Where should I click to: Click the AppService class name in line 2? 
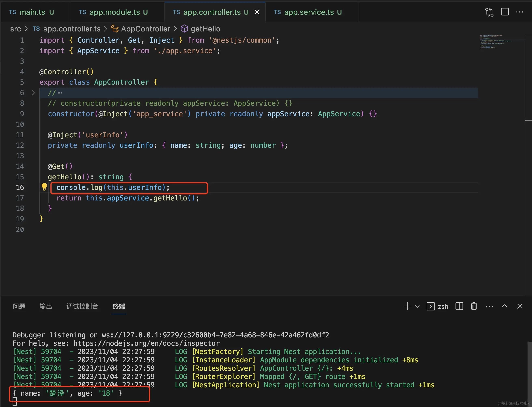click(98, 51)
